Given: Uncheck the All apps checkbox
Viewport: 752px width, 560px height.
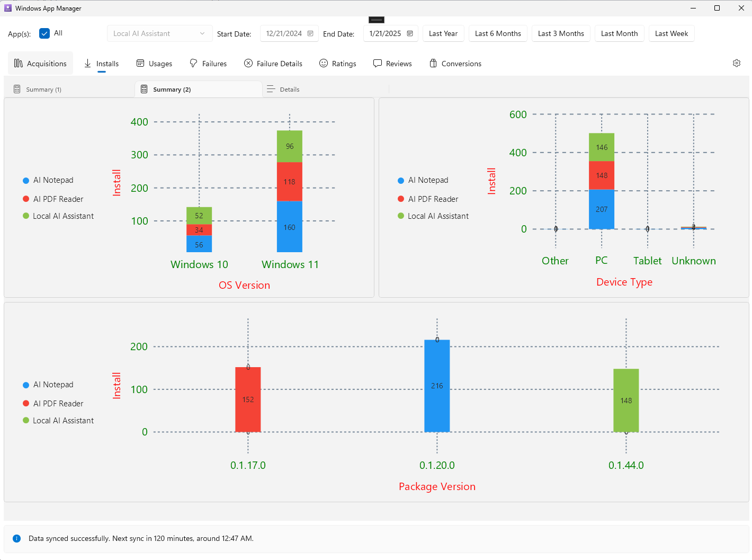Looking at the screenshot, I should [x=44, y=33].
